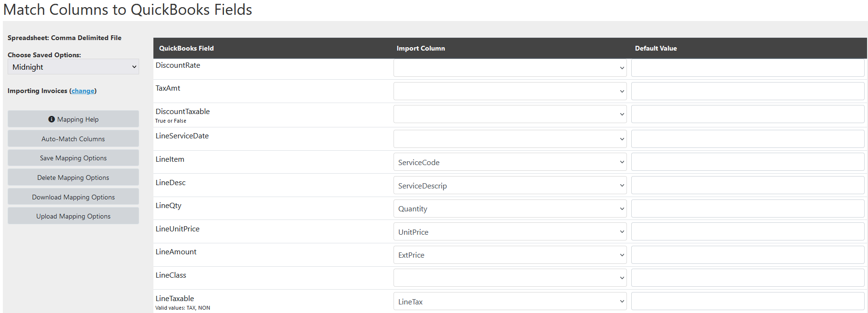Click Save Mapping Options

pos(73,158)
